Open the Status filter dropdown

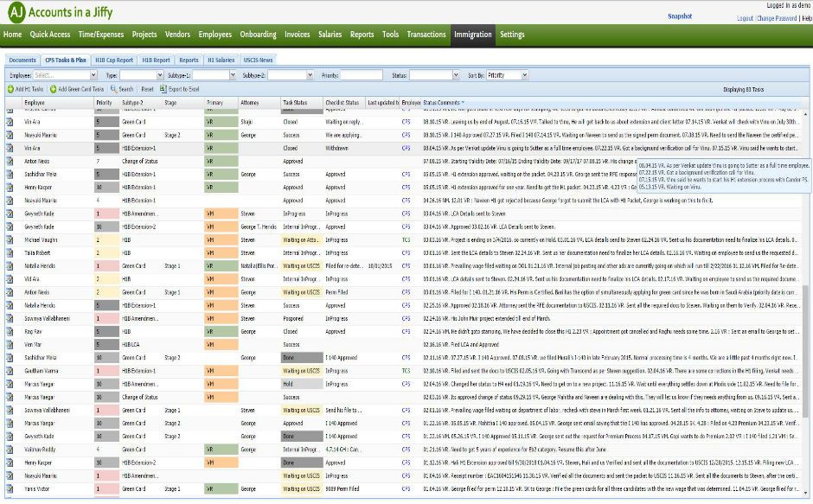pos(455,75)
